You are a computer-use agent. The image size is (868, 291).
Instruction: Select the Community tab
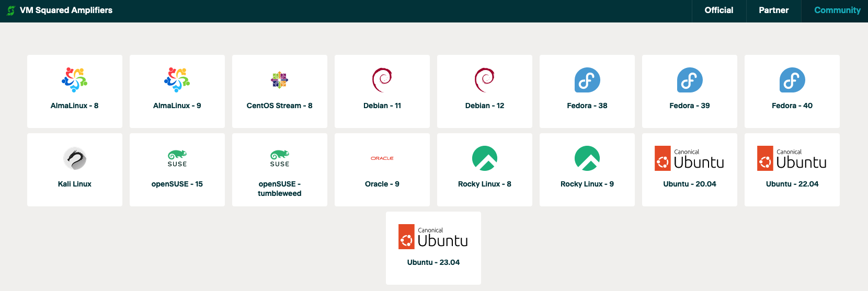(x=837, y=10)
